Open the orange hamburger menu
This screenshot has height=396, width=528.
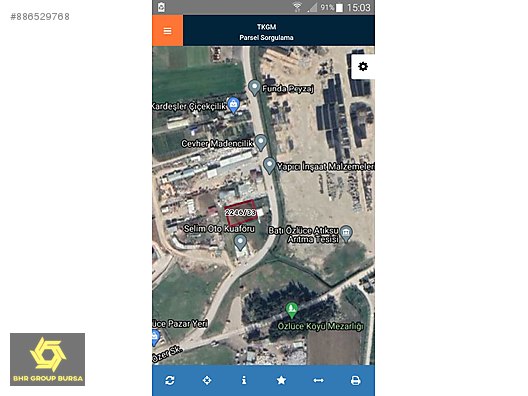coord(167,31)
